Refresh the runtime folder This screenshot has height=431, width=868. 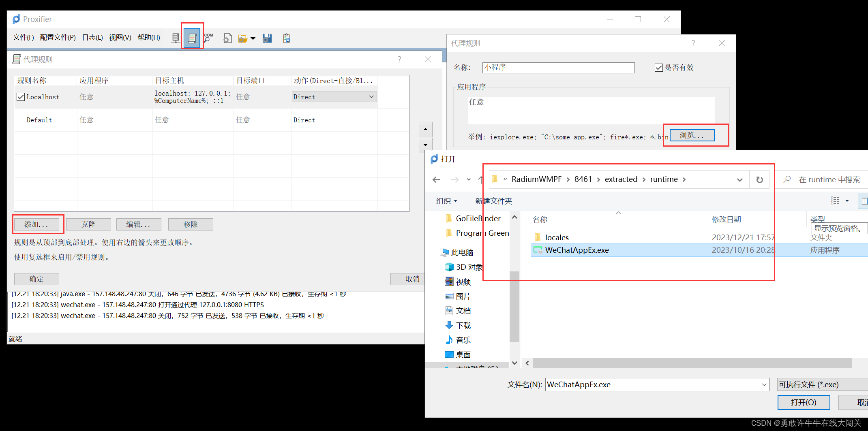point(760,180)
